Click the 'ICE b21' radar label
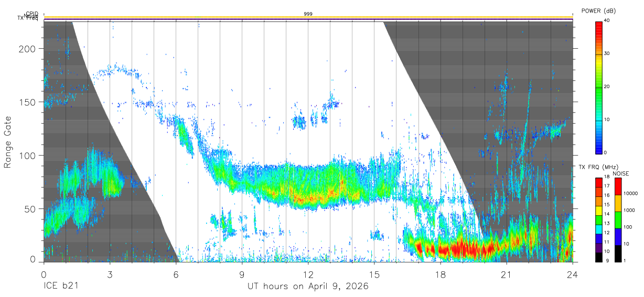 [60, 287]
